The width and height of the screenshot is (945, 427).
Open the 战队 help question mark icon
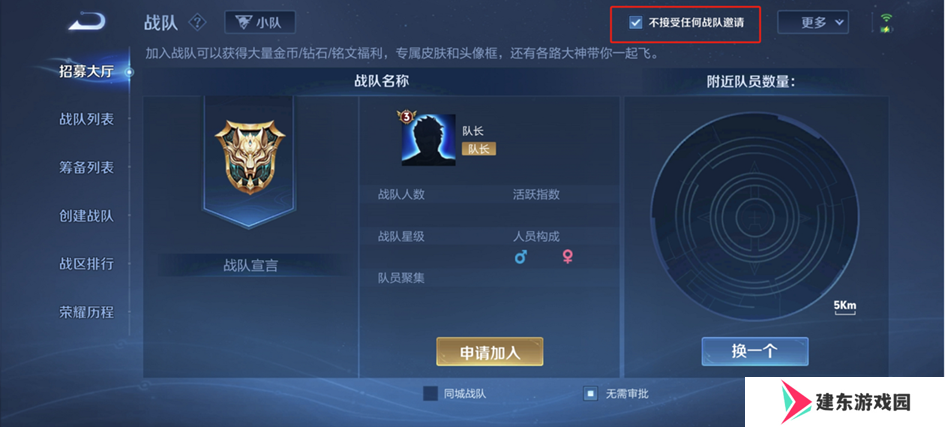tap(197, 23)
